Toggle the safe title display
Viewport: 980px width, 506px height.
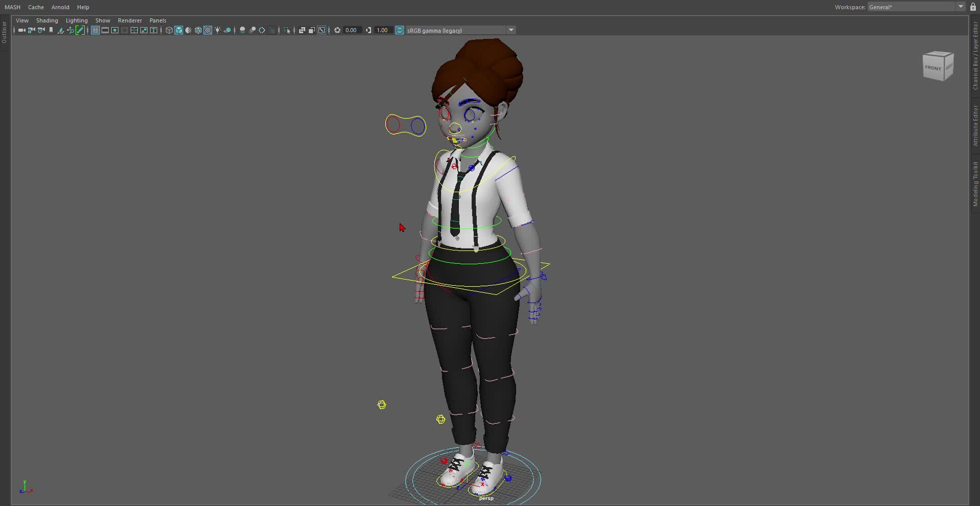click(154, 30)
